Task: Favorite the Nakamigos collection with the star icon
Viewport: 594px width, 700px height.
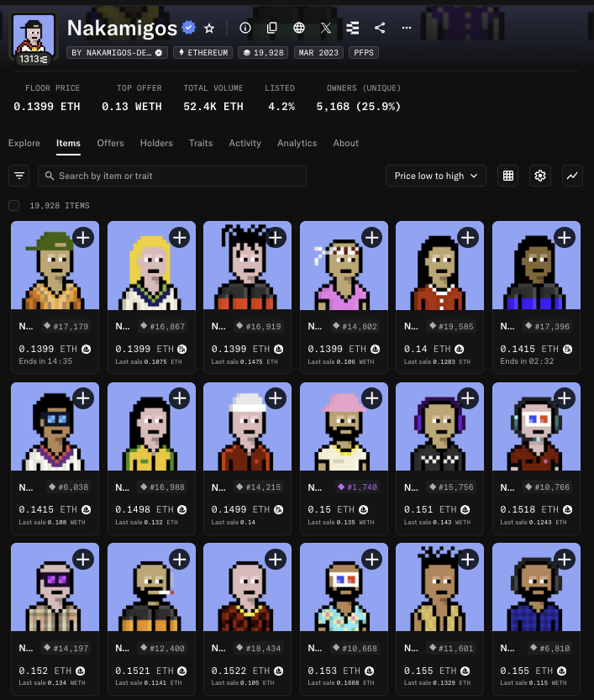Action: tap(209, 29)
